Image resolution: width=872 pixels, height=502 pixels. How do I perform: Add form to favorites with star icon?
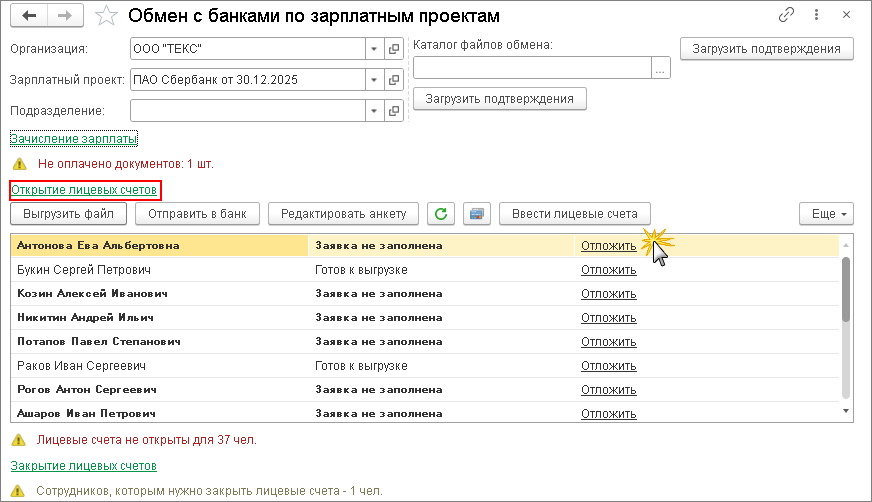coord(104,16)
